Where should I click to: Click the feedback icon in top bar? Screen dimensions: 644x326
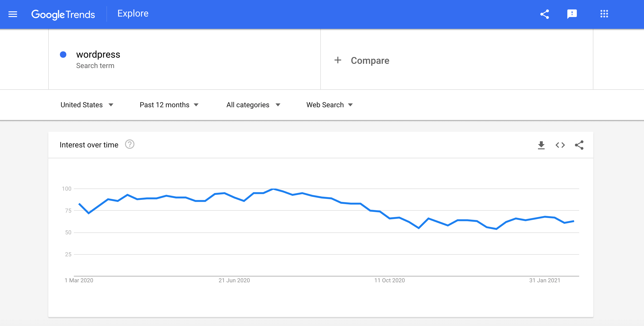[572, 14]
